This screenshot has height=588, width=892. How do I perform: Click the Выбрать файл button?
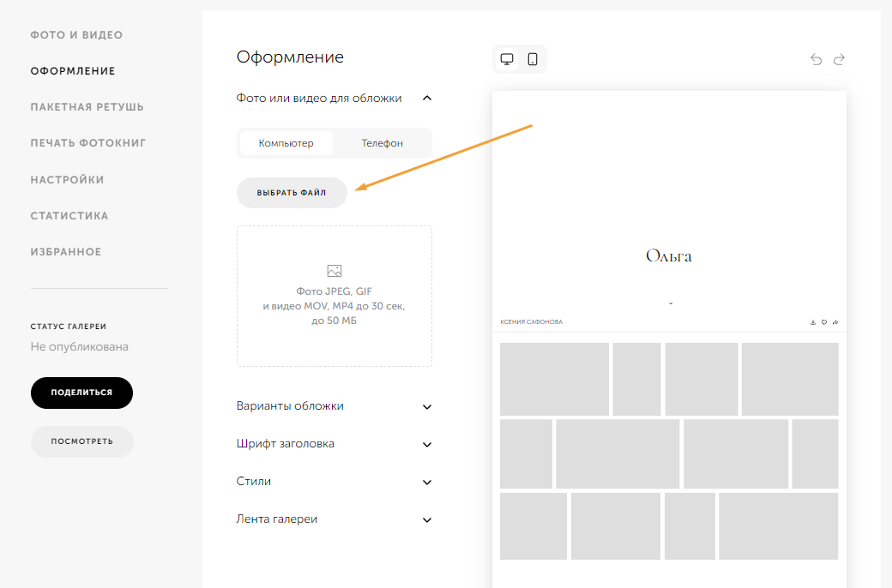point(292,193)
